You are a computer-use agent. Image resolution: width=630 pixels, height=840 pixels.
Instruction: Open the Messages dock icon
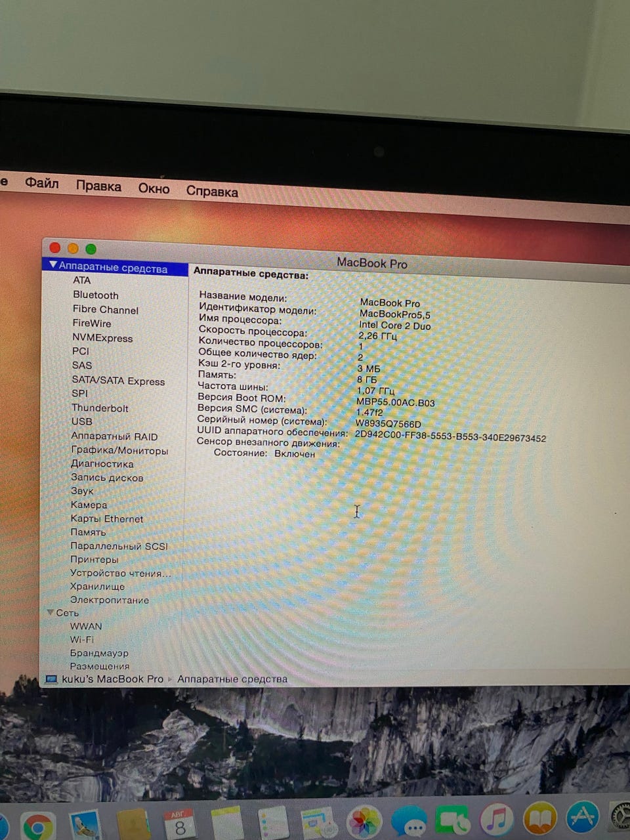coord(408,822)
